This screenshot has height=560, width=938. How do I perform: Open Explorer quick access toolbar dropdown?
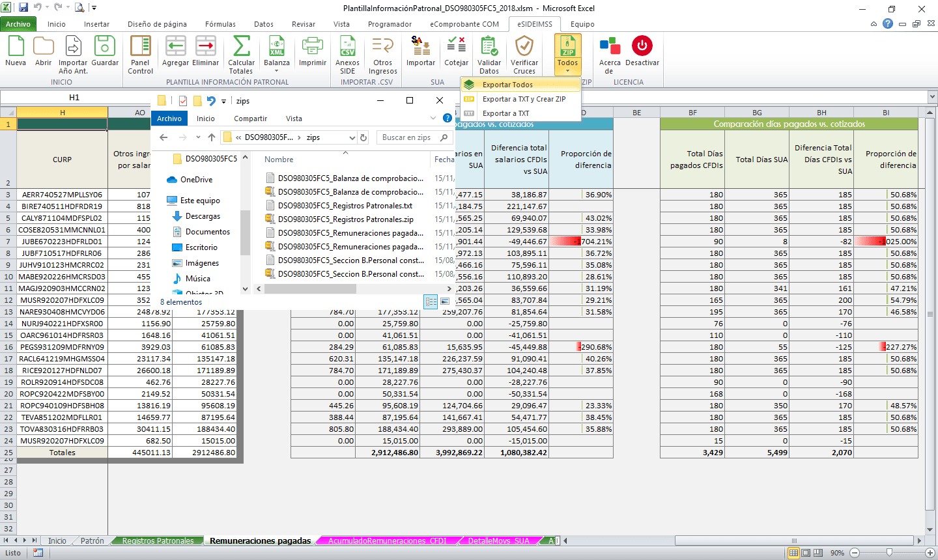click(x=223, y=101)
